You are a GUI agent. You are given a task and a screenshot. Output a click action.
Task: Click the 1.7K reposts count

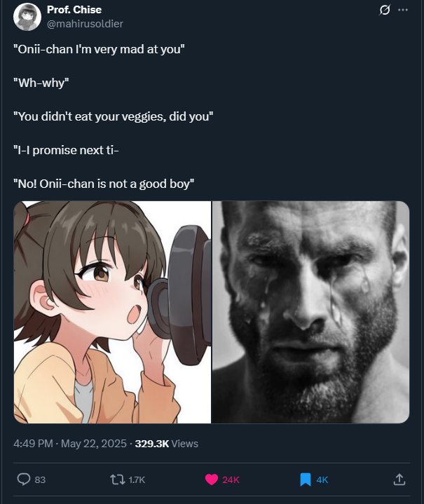(137, 480)
